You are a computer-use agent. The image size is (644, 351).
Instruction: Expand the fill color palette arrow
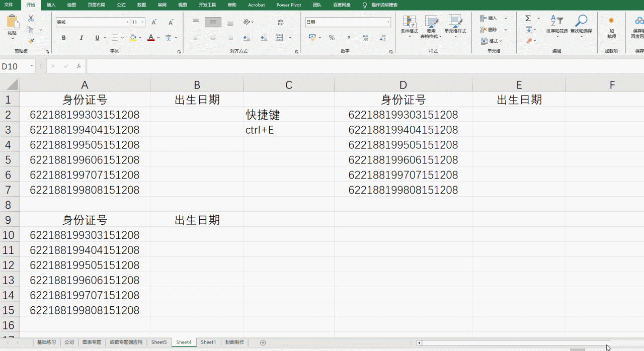pos(140,38)
